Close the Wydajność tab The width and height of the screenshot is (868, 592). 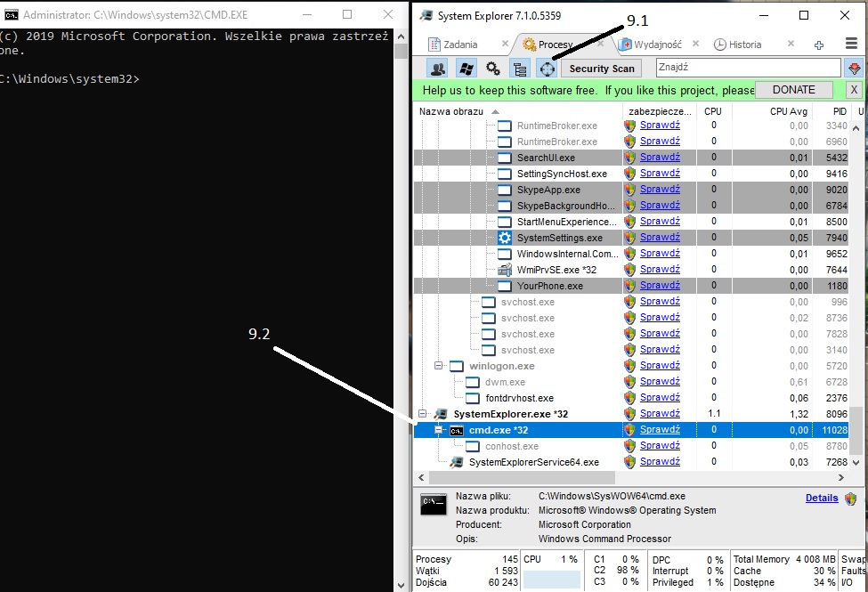pos(696,44)
